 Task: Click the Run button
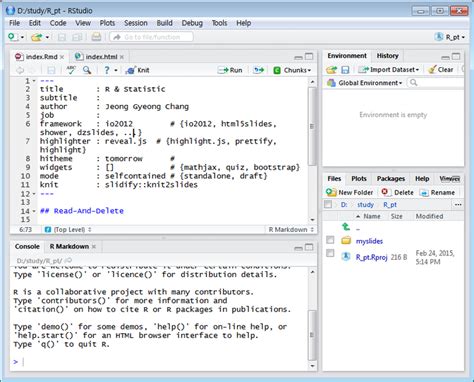coord(230,70)
